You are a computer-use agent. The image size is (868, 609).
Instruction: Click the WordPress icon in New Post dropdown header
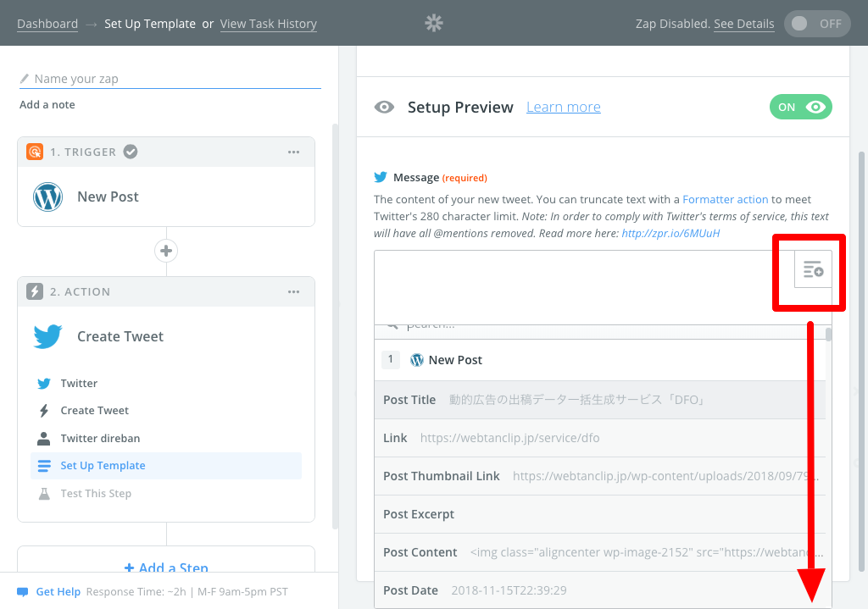pos(417,360)
